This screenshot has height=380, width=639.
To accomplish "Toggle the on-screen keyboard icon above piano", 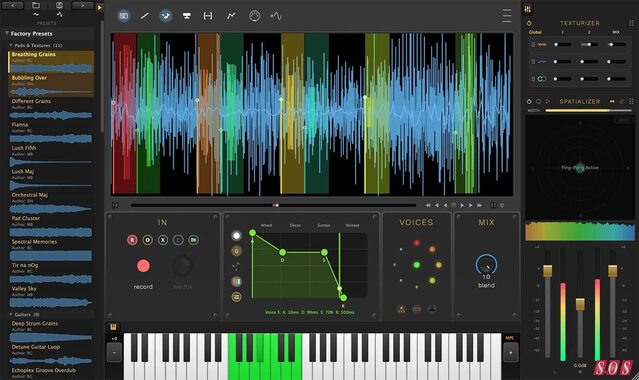I will [x=113, y=327].
